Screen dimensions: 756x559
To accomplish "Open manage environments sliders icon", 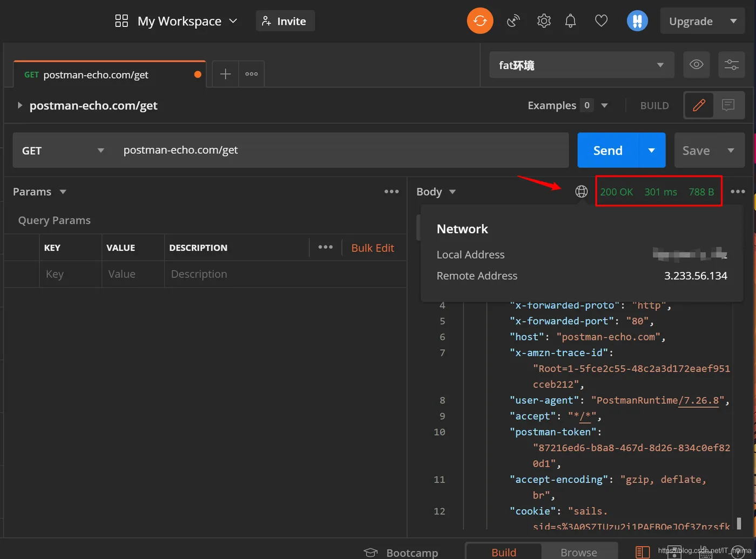I will pos(731,65).
